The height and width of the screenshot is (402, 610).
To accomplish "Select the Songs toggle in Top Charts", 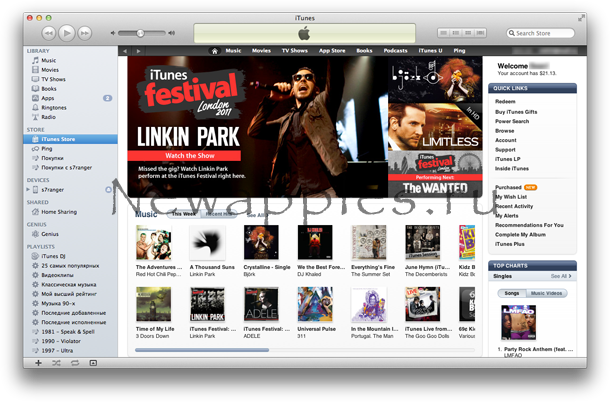I will pos(512,293).
